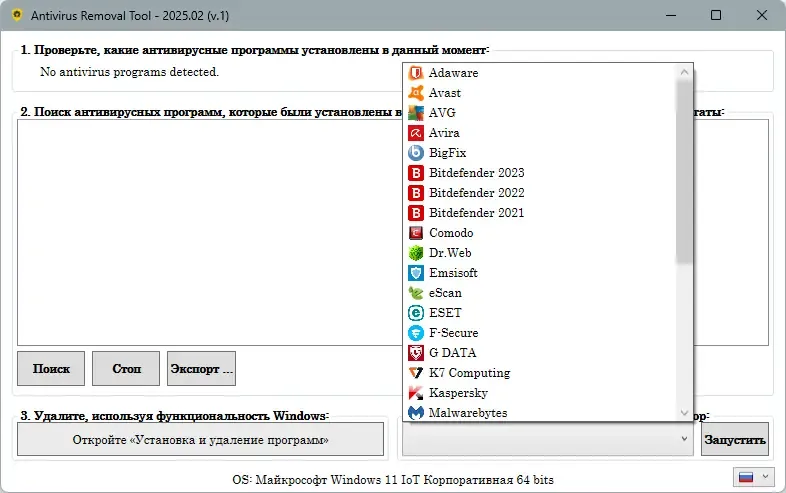Pick Emsisoft list entry
The width and height of the screenshot is (786, 493).
(x=539, y=273)
